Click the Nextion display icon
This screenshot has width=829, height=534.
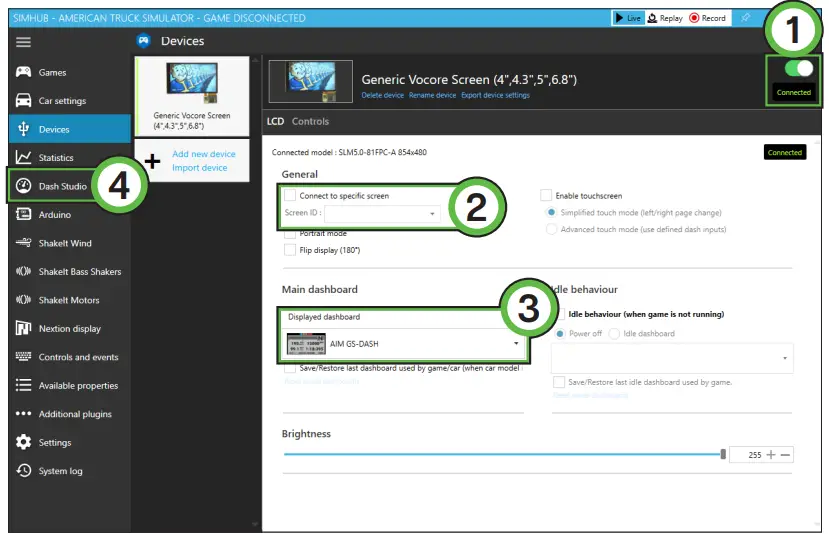click(x=23, y=328)
